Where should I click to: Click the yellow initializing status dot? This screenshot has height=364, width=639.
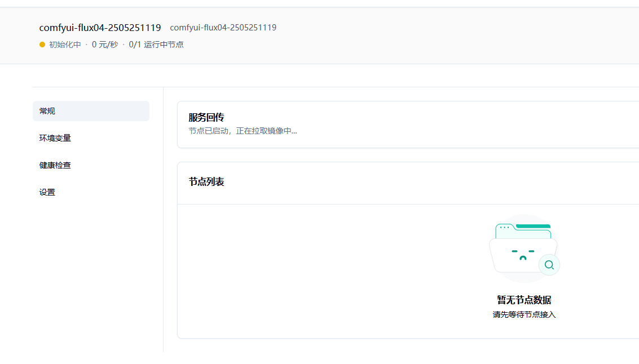tap(42, 45)
